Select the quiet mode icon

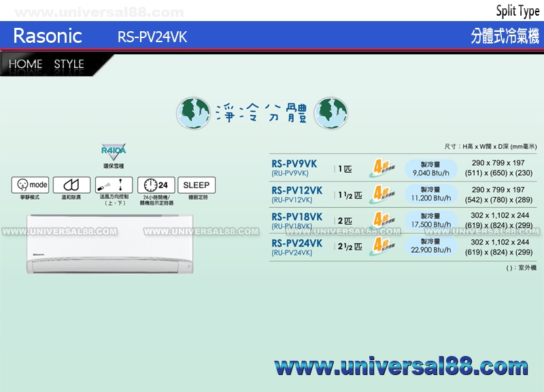30,185
